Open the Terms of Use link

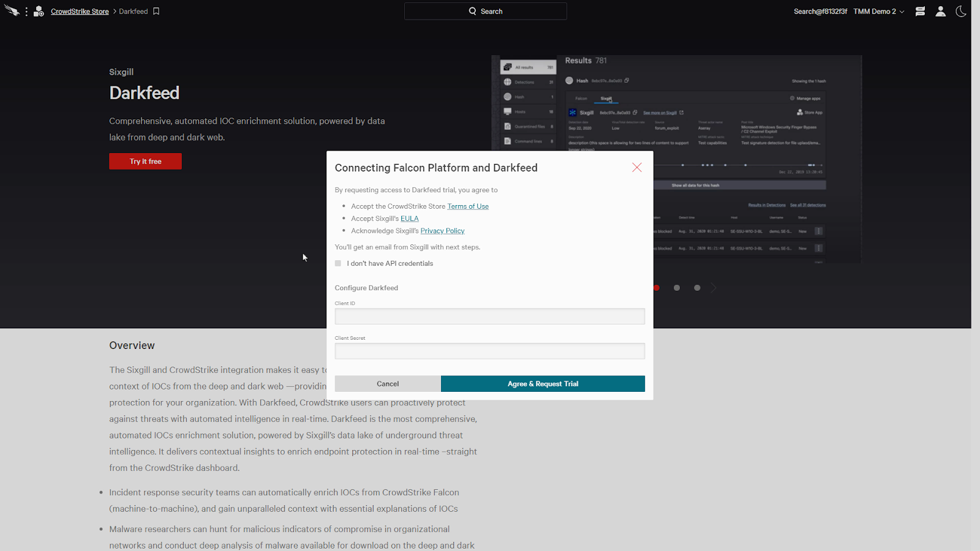[x=468, y=206]
